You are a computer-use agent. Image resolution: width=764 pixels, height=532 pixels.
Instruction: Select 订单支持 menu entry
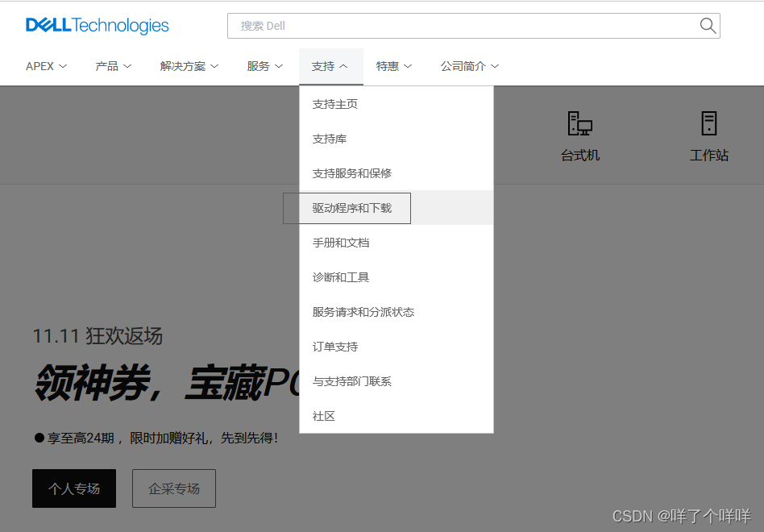[x=397, y=347]
